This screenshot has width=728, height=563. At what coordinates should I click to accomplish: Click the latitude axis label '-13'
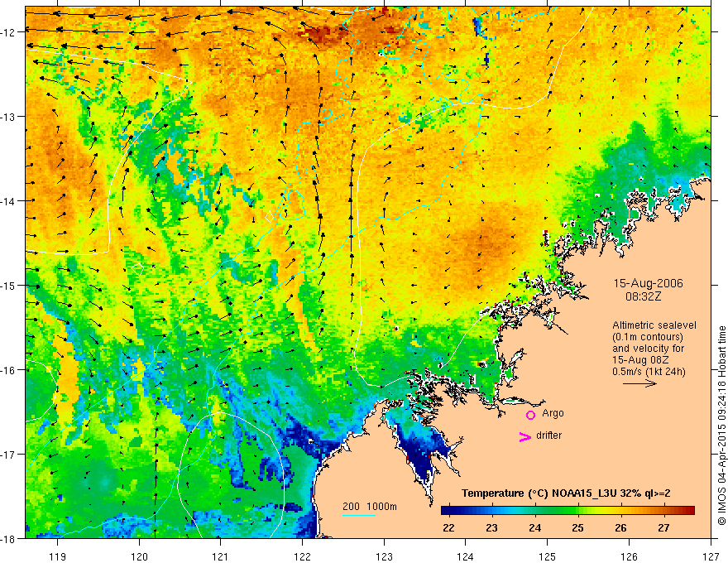click(9, 116)
